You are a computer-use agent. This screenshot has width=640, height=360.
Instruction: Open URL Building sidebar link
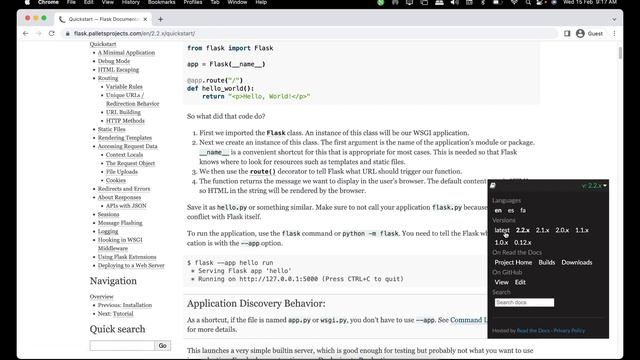[x=123, y=112]
